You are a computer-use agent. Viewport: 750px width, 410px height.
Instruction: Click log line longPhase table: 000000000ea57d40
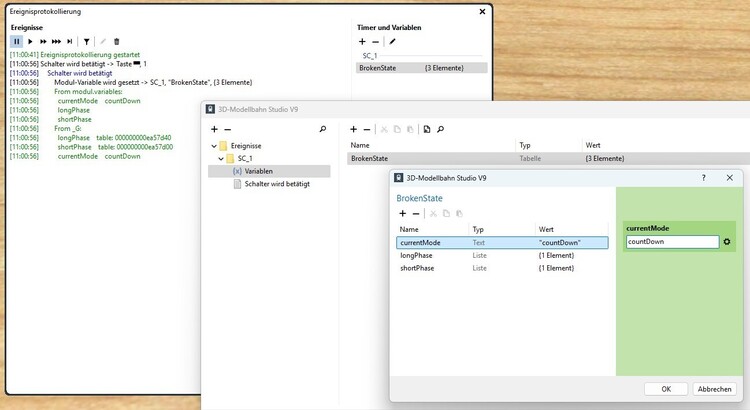(x=90, y=138)
